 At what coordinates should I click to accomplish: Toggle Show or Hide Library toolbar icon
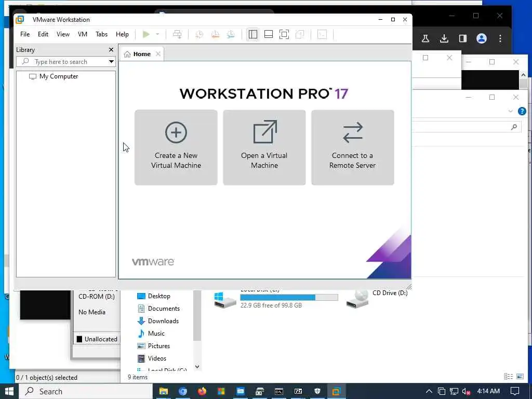(253, 34)
